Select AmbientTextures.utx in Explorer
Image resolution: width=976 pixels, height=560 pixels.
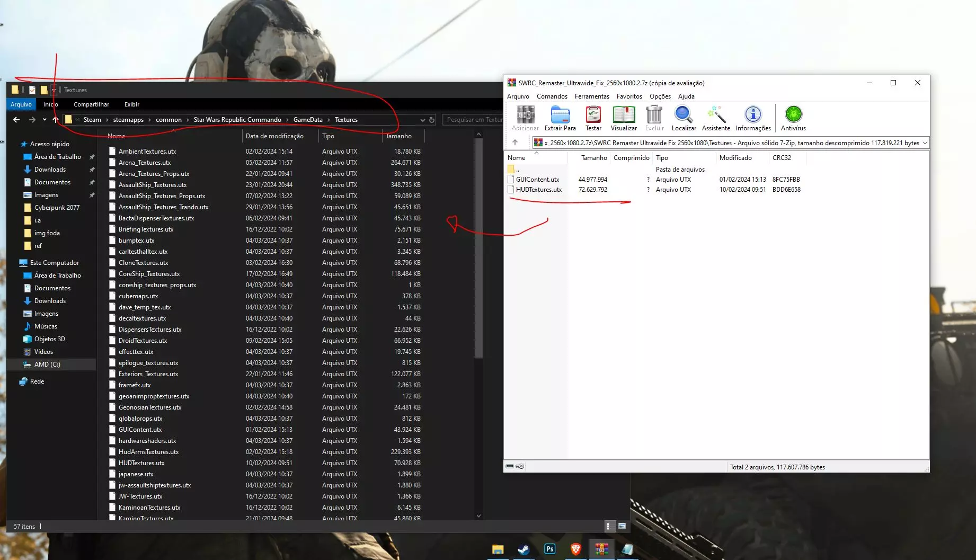pyautogui.click(x=147, y=152)
